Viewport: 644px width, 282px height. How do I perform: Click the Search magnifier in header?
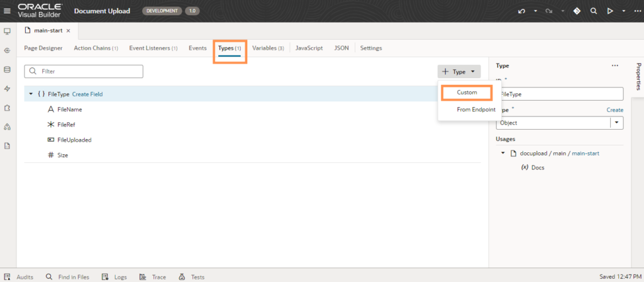[x=593, y=11]
